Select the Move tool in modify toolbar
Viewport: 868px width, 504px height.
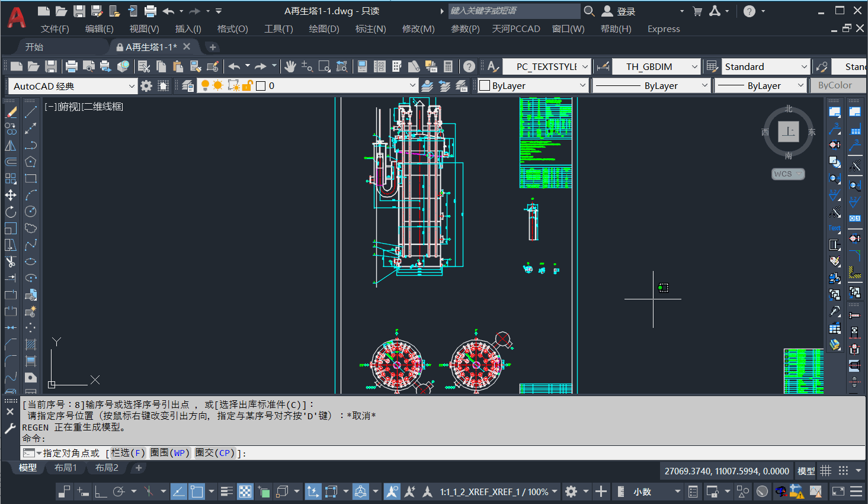tap(11, 195)
